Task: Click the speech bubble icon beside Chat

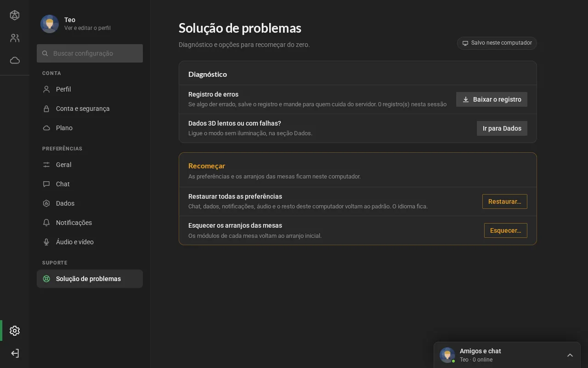Action: pos(46,184)
